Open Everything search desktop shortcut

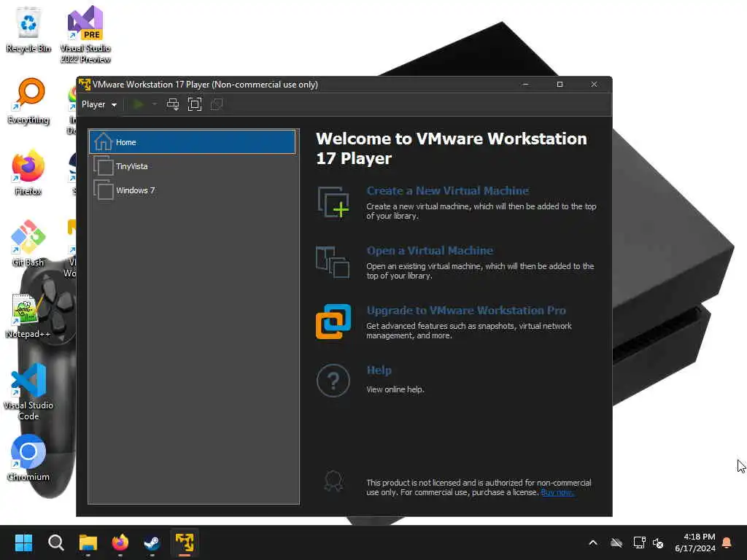[28, 101]
